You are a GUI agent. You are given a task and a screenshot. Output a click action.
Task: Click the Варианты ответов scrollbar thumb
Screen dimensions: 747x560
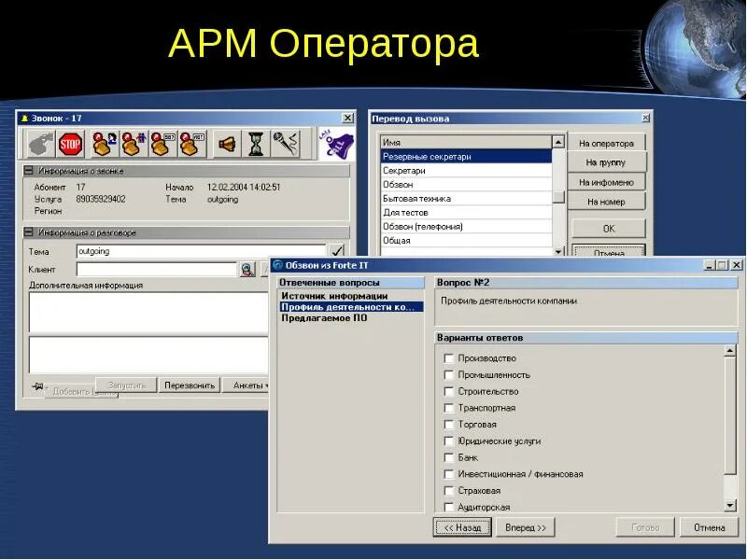pyautogui.click(x=730, y=415)
